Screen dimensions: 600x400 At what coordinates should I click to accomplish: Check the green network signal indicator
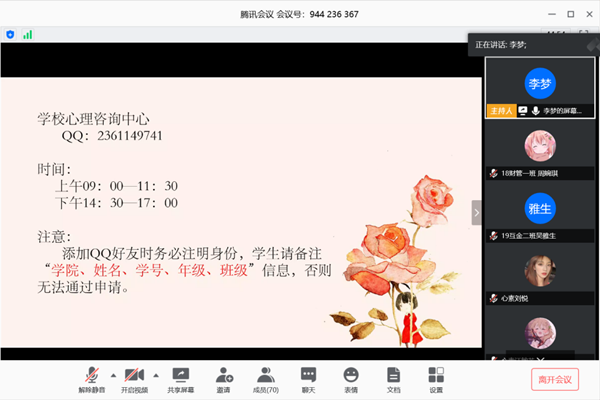pos(27,34)
